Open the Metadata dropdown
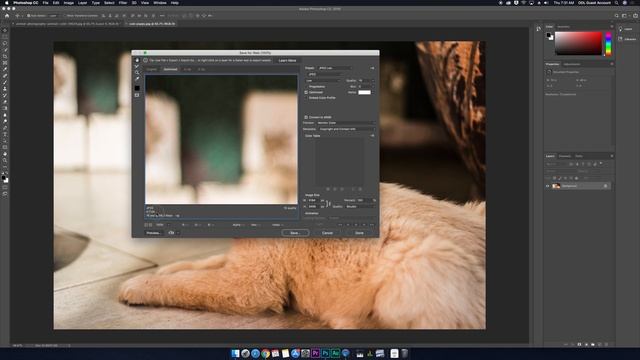640x360 pixels. click(346, 129)
